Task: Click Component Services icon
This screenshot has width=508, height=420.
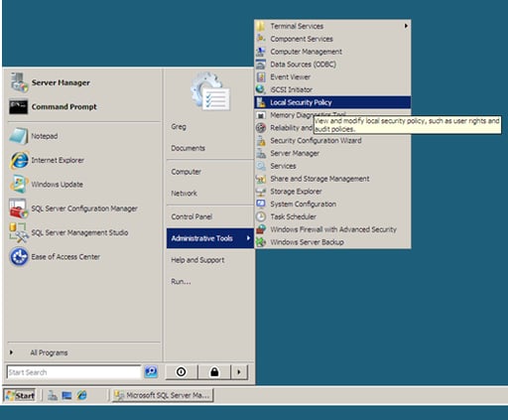Action: point(261,39)
